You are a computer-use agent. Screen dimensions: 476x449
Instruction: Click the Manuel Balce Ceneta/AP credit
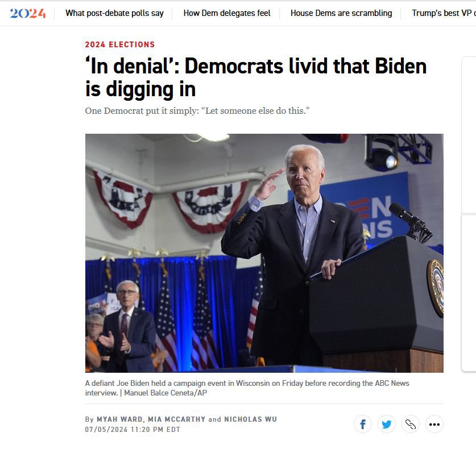click(x=165, y=393)
